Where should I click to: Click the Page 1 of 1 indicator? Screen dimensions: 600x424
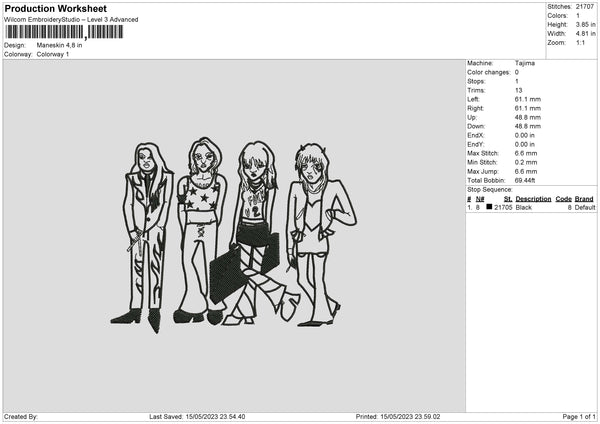tap(579, 417)
